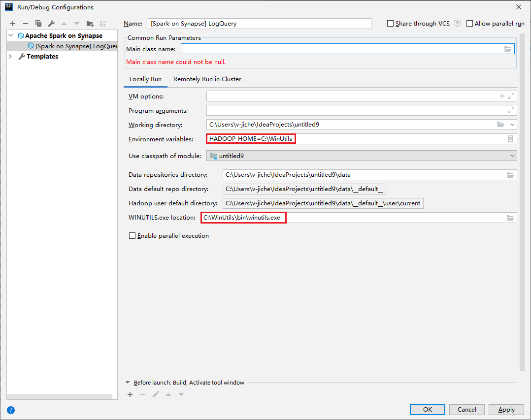This screenshot has width=531, height=420.
Task: Apply the configuration changes
Action: click(x=506, y=409)
